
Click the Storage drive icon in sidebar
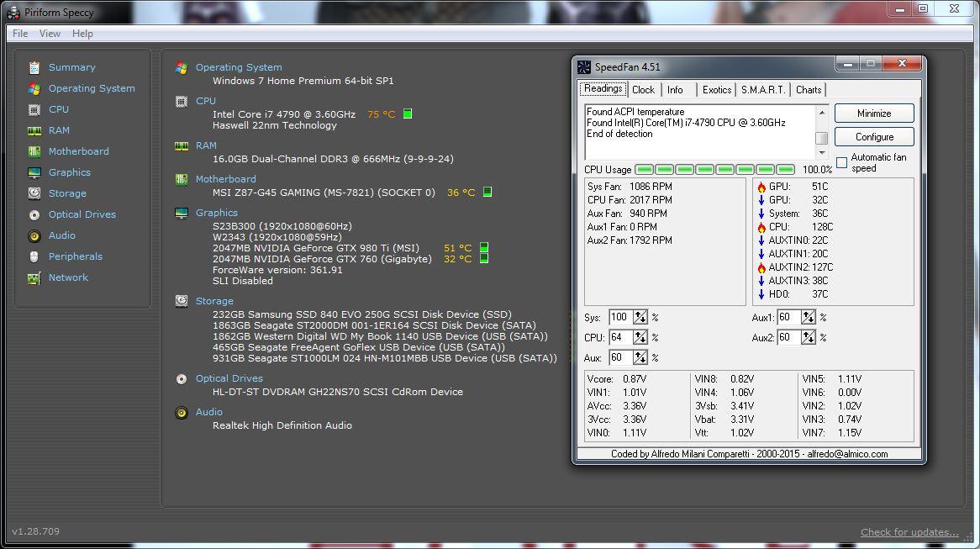(34, 193)
